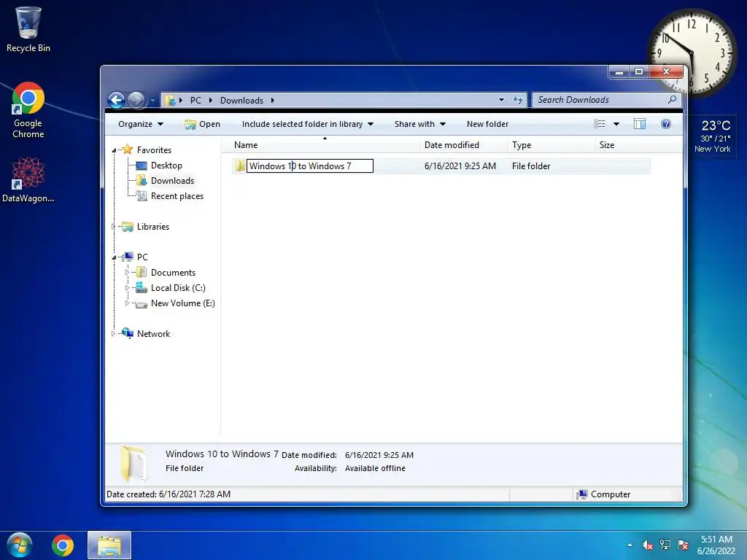Screen dimensions: 747x560
Task: Expand the Documents tree node
Action: 127,273
